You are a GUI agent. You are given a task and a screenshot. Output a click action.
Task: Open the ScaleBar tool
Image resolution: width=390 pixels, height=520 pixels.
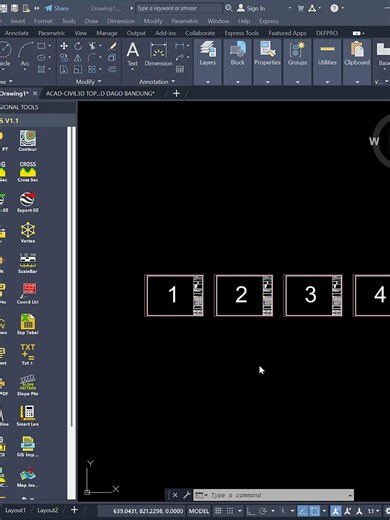pyautogui.click(x=28, y=263)
